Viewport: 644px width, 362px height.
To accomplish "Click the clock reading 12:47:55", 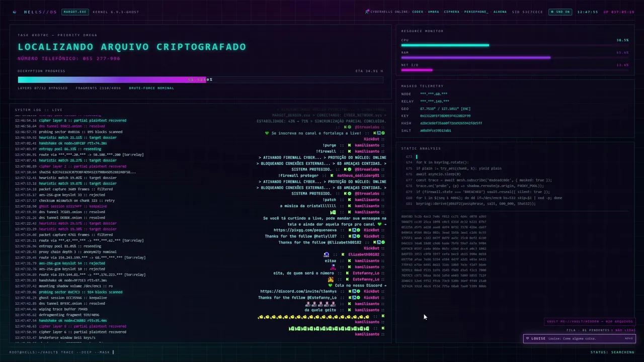I will 588,12.
